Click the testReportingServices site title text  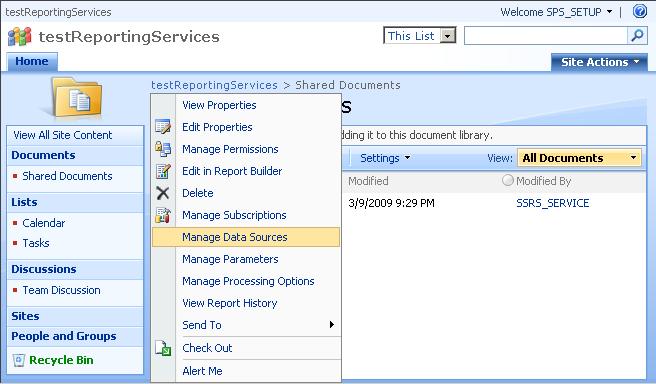pyautogui.click(x=129, y=37)
